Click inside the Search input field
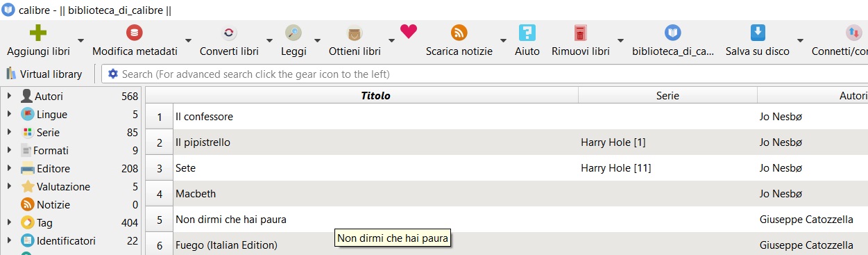 click(x=486, y=74)
